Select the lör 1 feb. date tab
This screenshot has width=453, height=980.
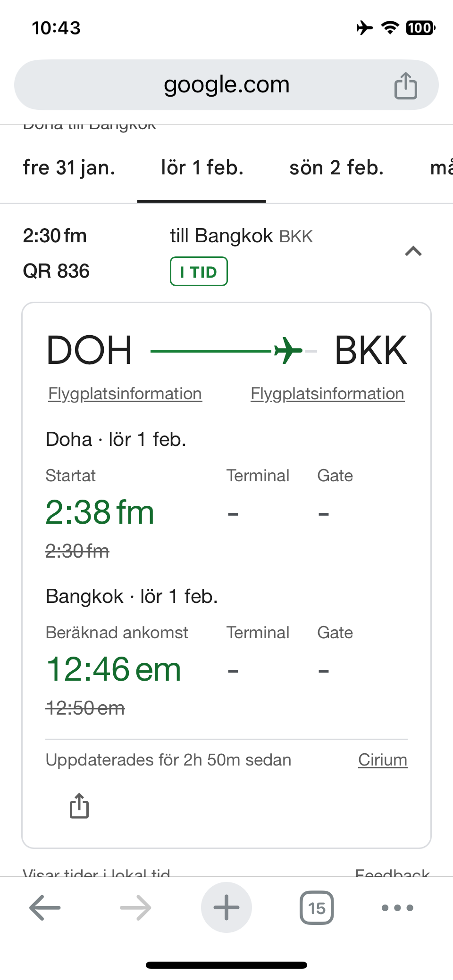pos(202,168)
